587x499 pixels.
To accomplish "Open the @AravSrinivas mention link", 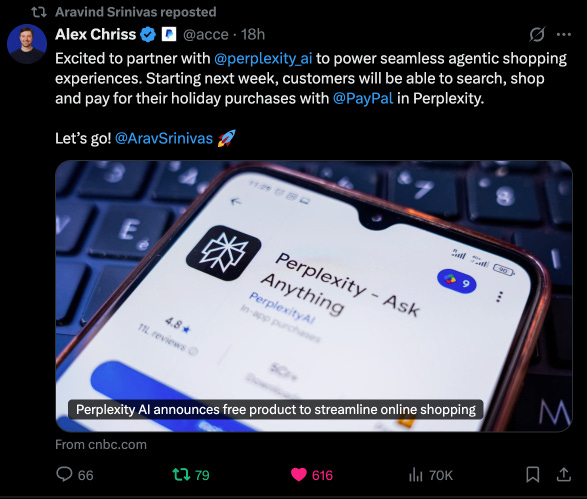I will [164, 139].
